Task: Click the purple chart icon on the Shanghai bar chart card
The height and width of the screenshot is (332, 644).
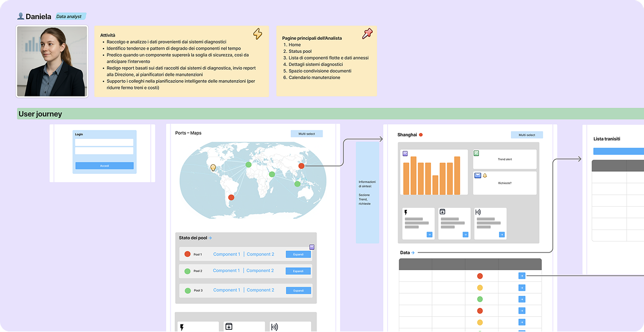Action: pos(405,153)
